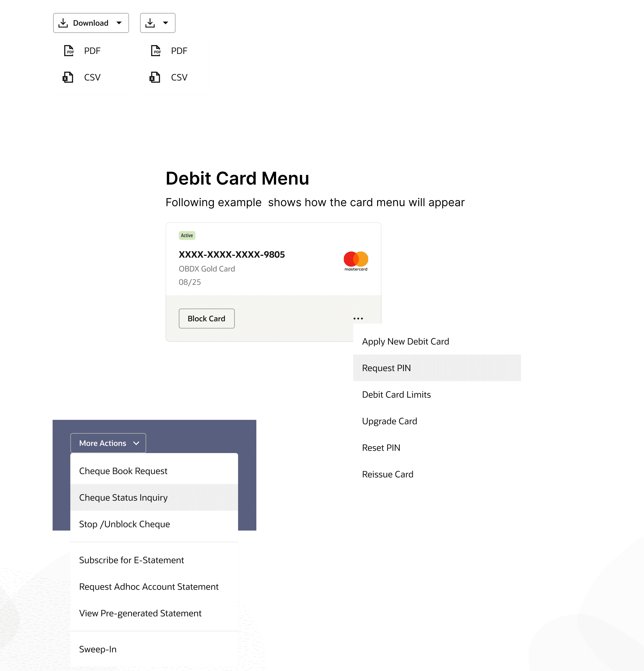Click the download icon in the icon-only button
Screen dimensions: 644x671
pyautogui.click(x=150, y=23)
